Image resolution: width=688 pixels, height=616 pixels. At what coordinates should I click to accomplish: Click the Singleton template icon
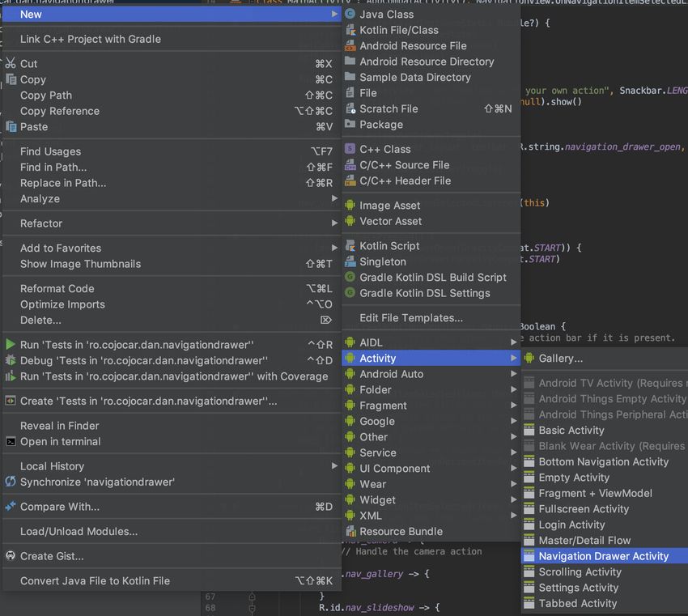pos(350,261)
